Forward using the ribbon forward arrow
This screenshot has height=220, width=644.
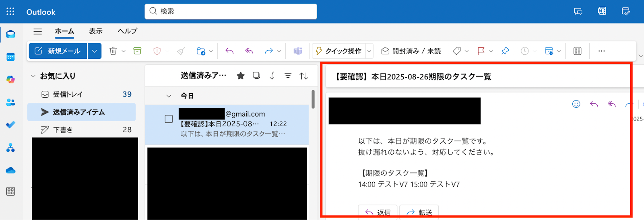pyautogui.click(x=268, y=51)
